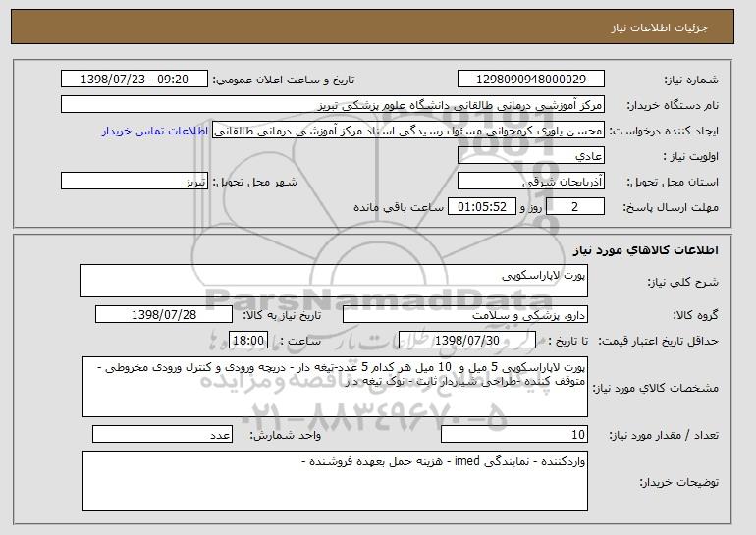The height and width of the screenshot is (535, 756).
Task: Select the announcement date field 1398/07/23 - 09:20
Action: (135, 80)
